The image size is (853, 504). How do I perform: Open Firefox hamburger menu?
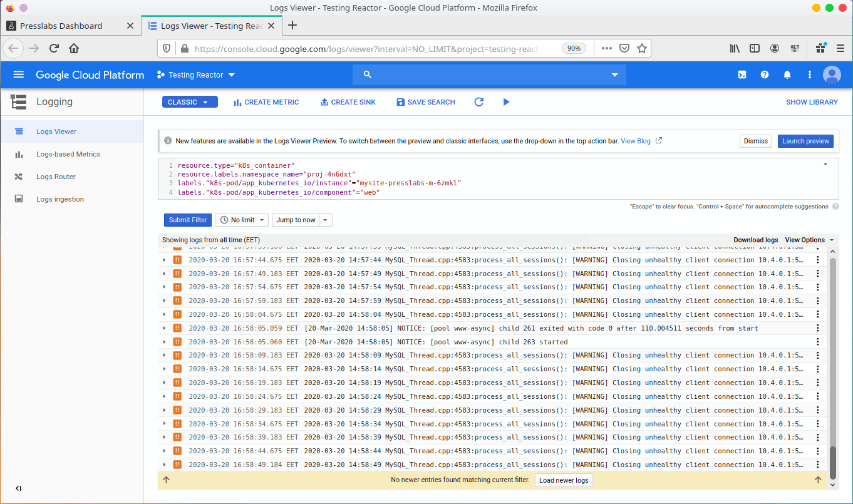(839, 48)
